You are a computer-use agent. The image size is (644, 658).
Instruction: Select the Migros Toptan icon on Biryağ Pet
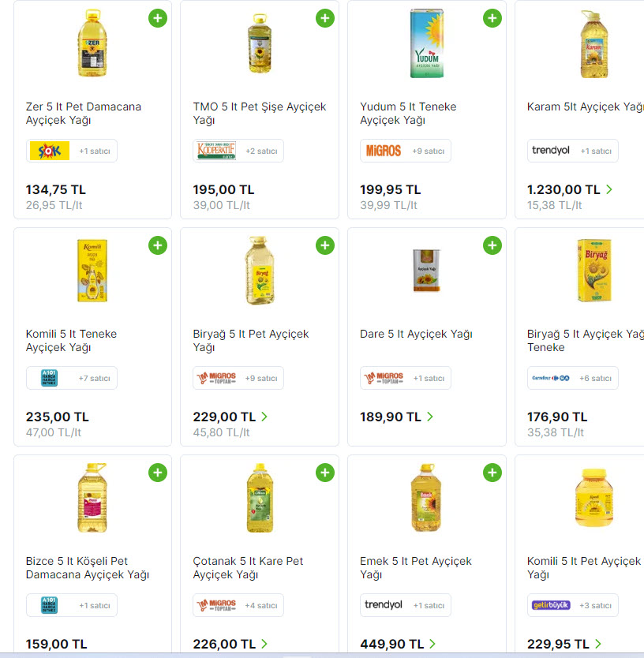216,378
